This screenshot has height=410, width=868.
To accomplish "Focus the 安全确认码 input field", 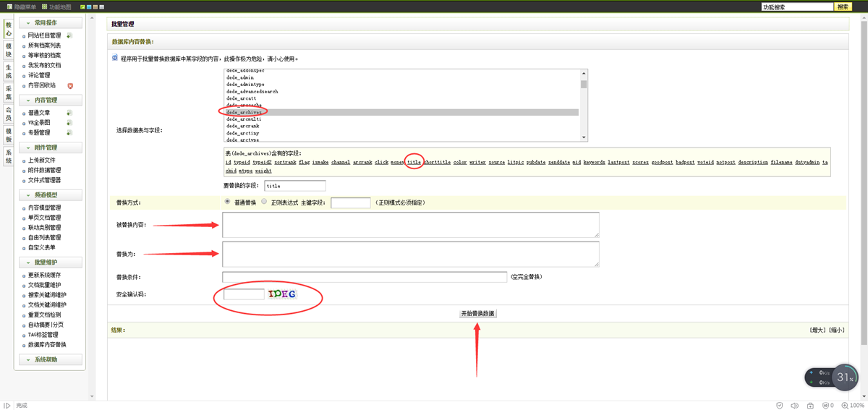I will [244, 294].
